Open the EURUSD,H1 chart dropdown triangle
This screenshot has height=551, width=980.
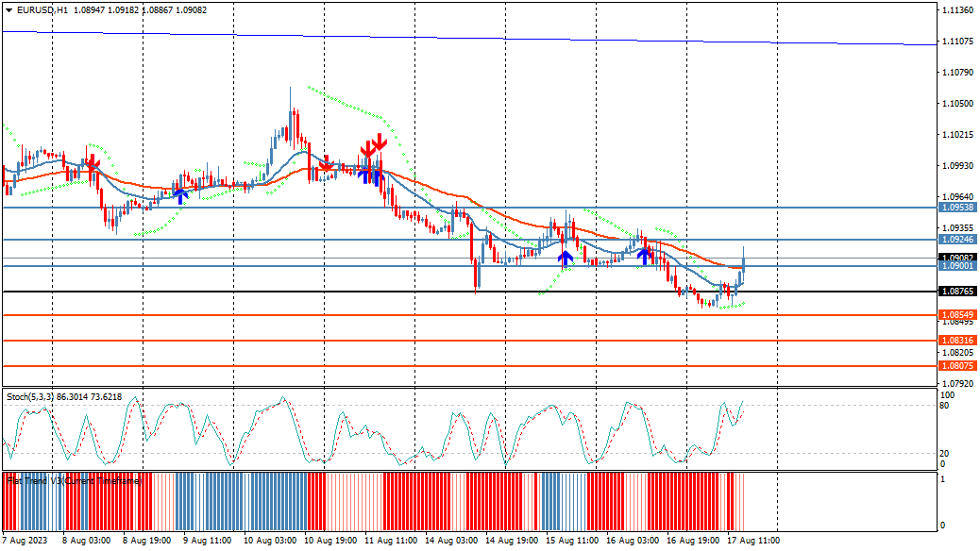8,10
